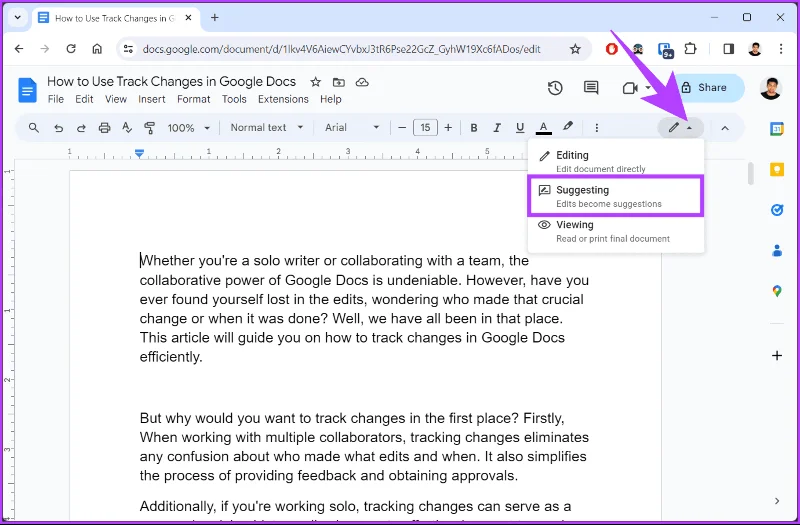Undo the last action
Screen dimensions: 800x525
[59, 128]
